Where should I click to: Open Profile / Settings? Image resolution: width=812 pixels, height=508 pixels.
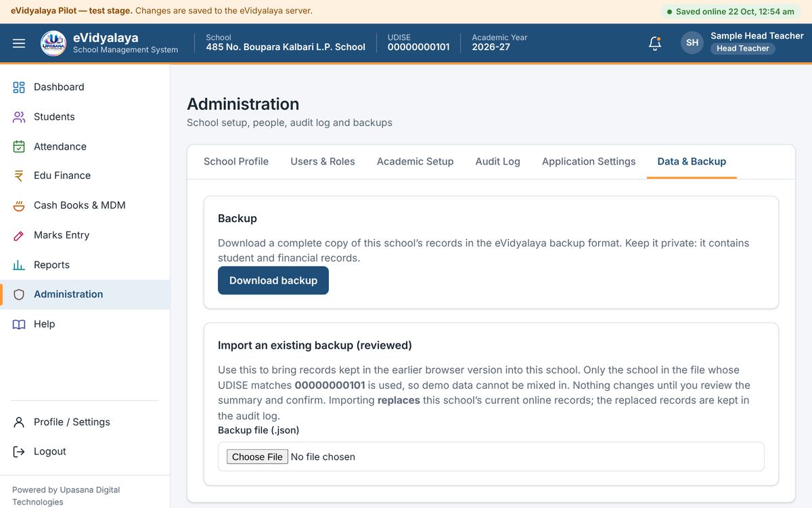click(85, 422)
